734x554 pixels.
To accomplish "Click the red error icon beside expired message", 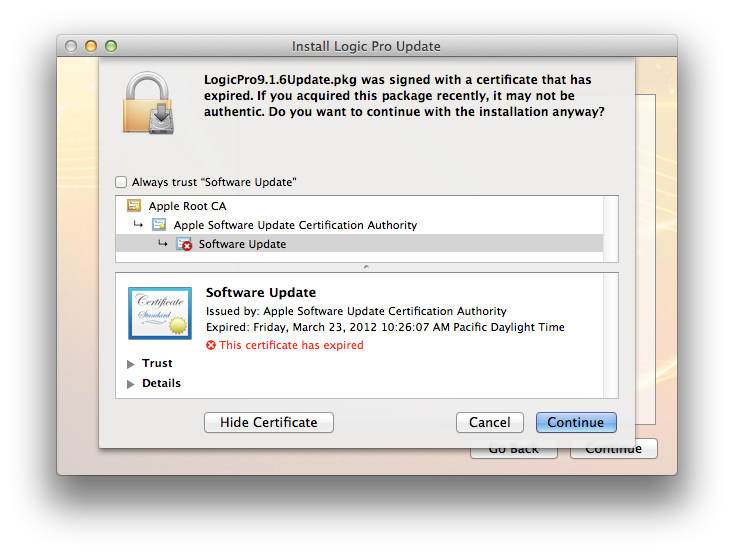I will (211, 345).
